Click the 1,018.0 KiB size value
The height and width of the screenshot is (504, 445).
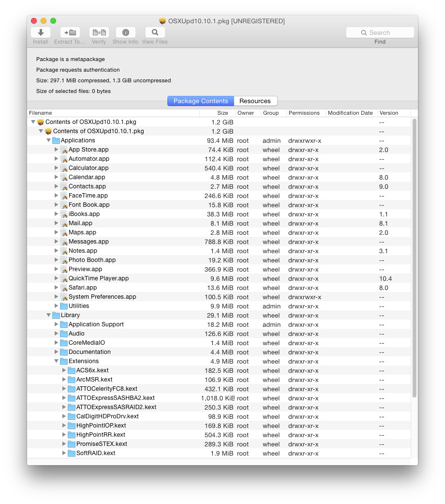pos(218,398)
